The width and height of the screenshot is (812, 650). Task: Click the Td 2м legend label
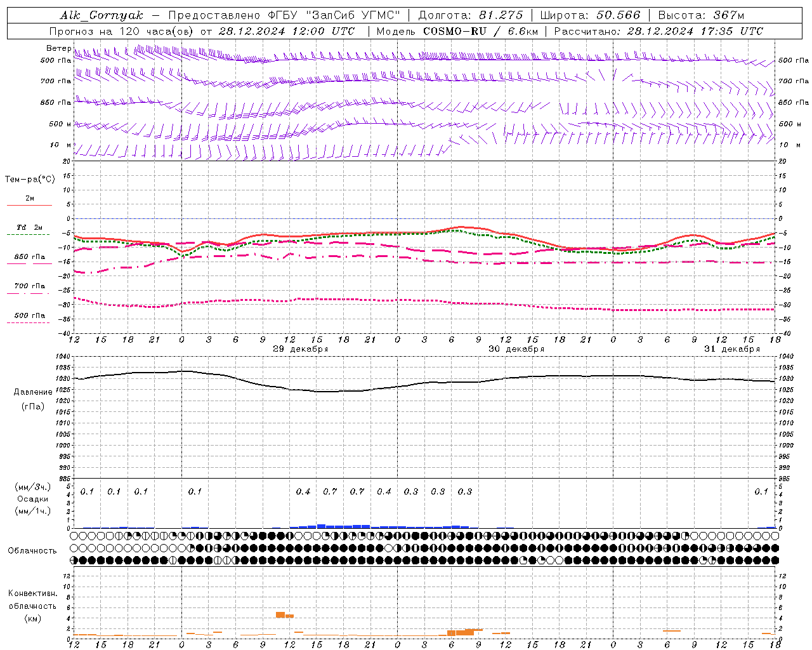30,227
